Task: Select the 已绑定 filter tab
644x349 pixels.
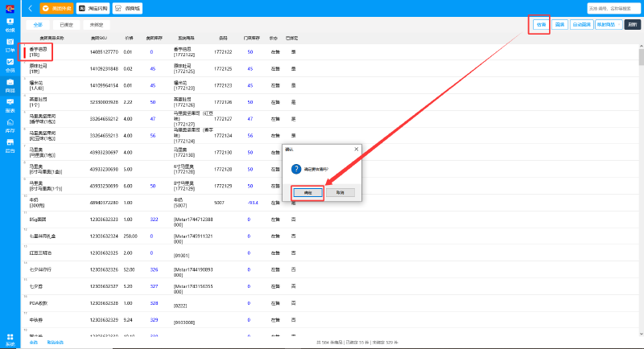Action: tap(67, 25)
